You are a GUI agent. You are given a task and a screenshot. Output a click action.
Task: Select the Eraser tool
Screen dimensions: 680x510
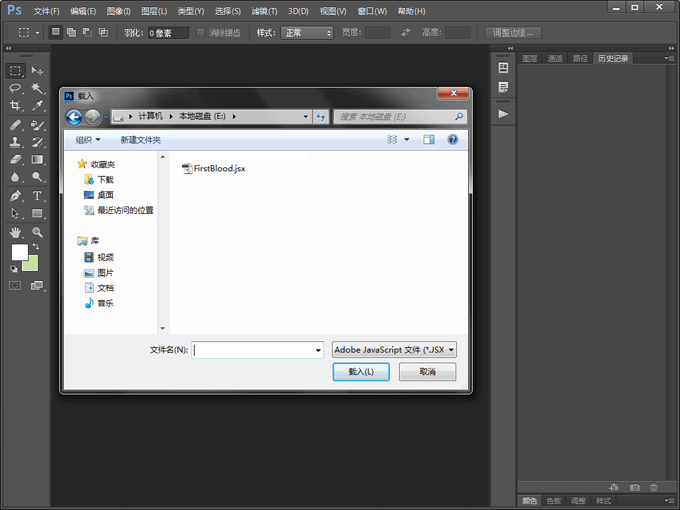(x=15, y=160)
